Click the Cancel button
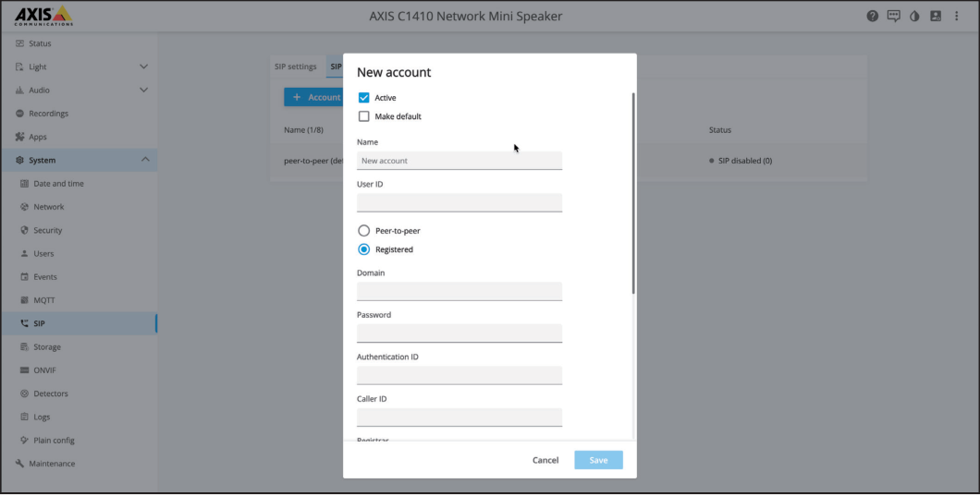 click(545, 460)
